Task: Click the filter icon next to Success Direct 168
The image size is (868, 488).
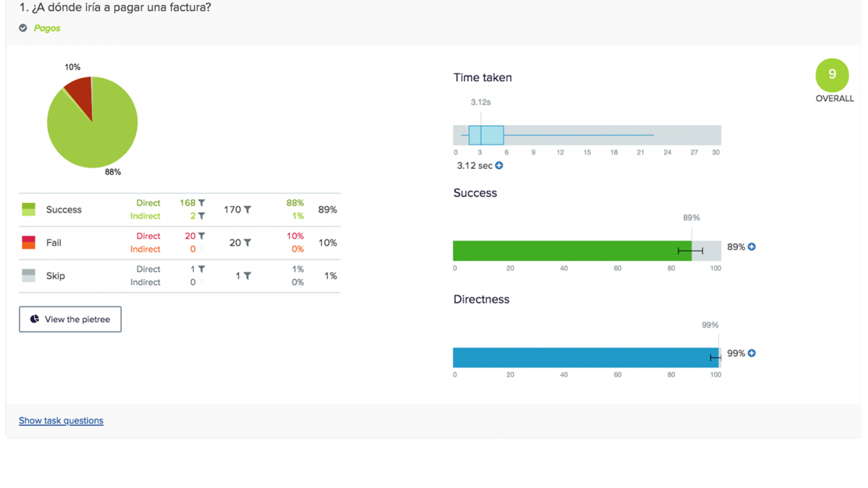Action: tap(202, 203)
